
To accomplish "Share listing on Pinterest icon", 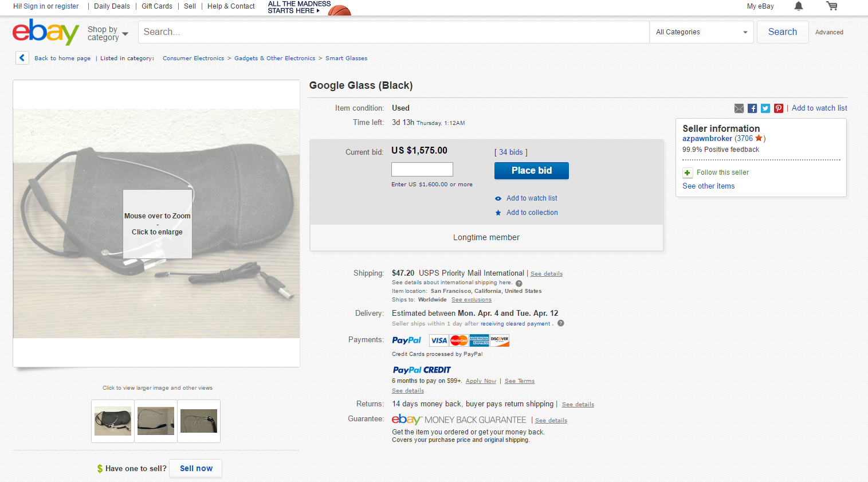I will 779,108.
